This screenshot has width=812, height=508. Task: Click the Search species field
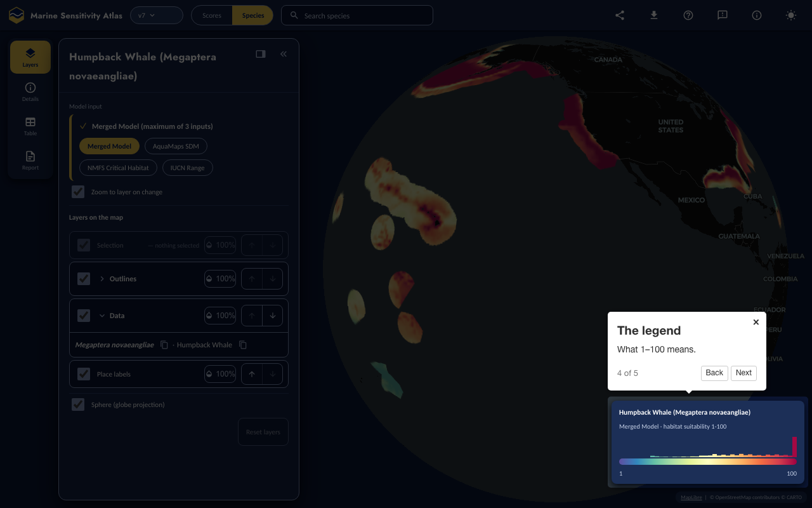[x=357, y=15]
